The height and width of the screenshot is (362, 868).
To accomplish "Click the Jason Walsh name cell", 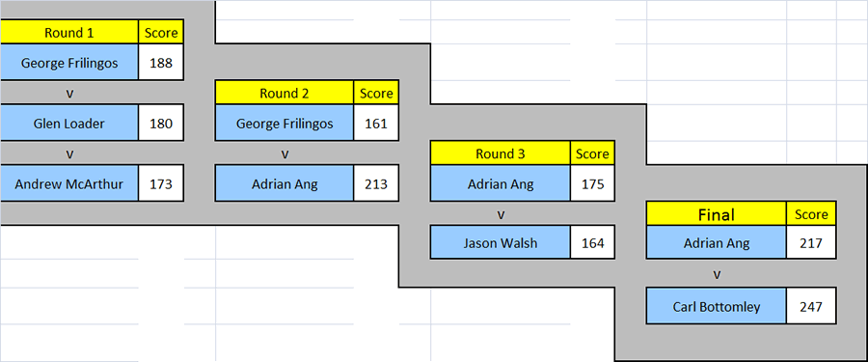I will (500, 242).
